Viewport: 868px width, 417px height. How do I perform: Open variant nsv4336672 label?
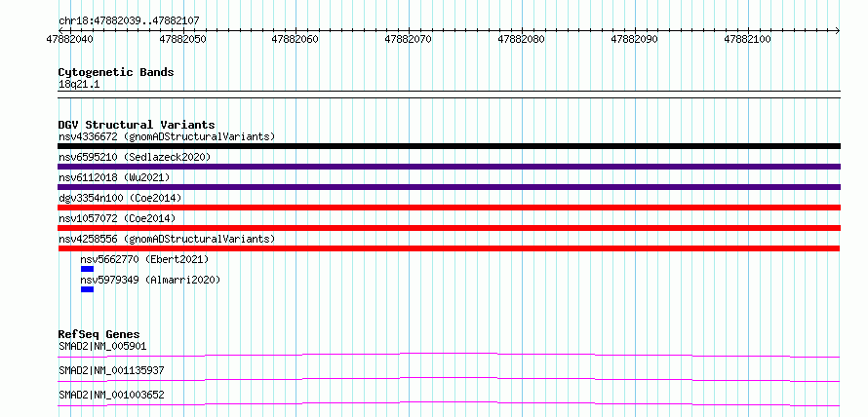[x=167, y=136]
